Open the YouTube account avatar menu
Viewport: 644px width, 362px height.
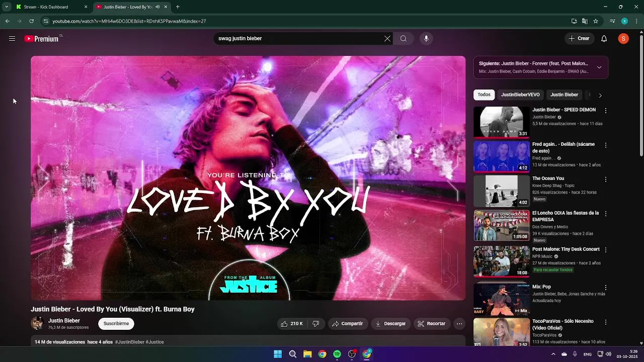tap(623, 39)
